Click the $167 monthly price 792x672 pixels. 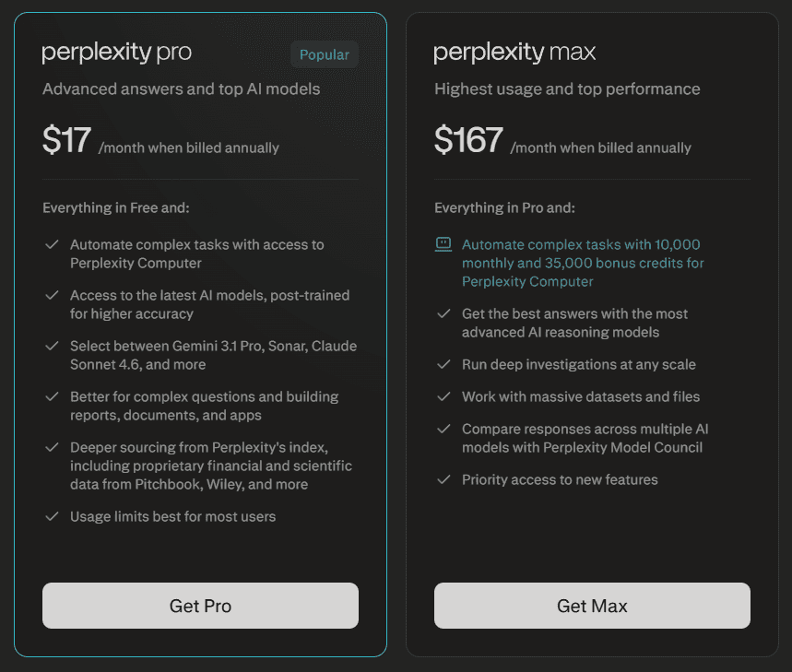pos(467,140)
